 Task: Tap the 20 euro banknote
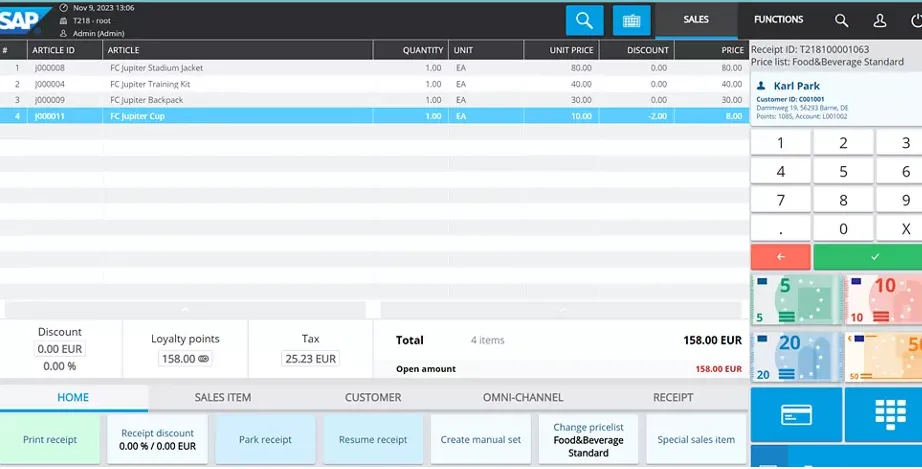[x=795, y=357]
